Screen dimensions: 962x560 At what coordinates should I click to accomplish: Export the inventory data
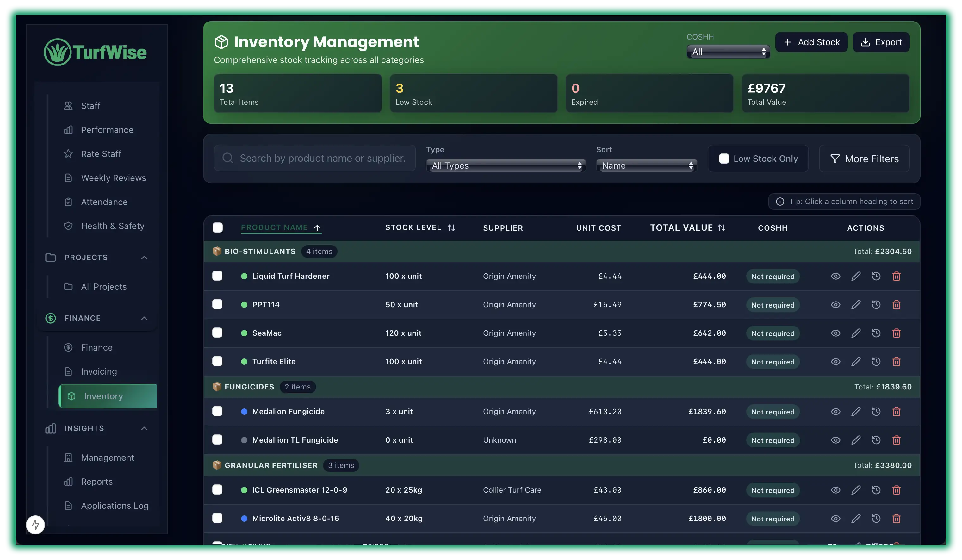click(x=881, y=42)
